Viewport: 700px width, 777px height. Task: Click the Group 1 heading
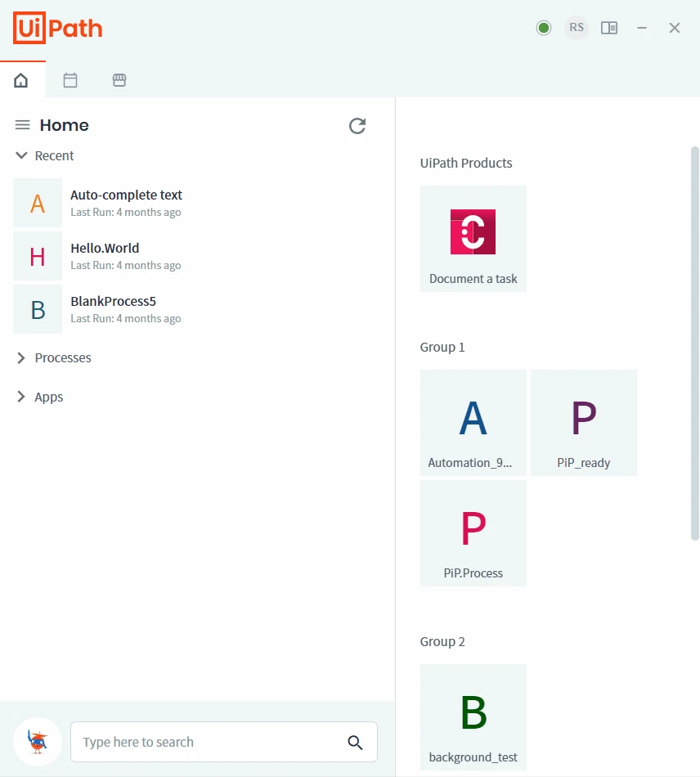[x=442, y=347]
